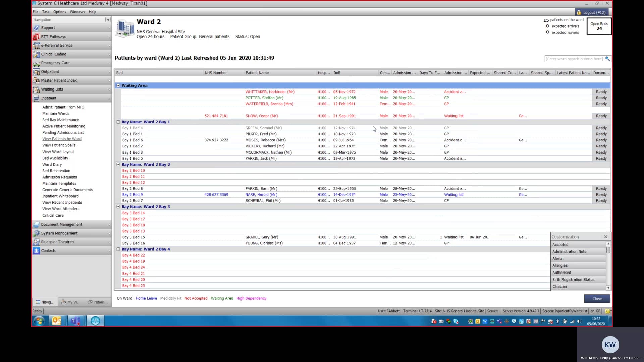The height and width of the screenshot is (362, 644).
Task: Pin the Navigation panel
Action: [x=108, y=20]
